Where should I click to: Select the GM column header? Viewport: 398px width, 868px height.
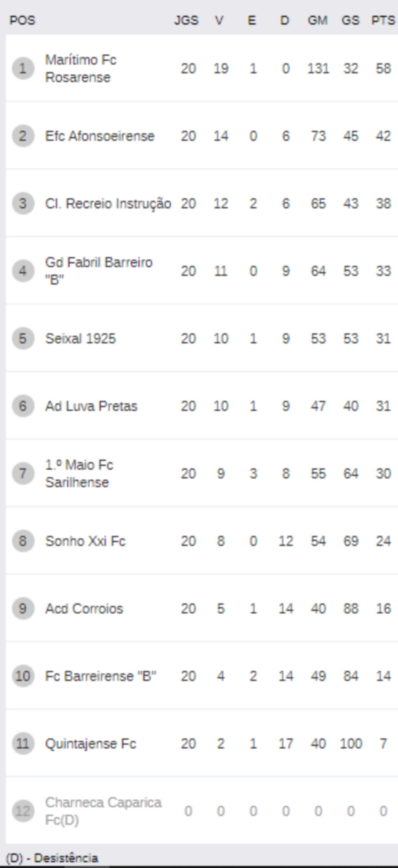(317, 21)
